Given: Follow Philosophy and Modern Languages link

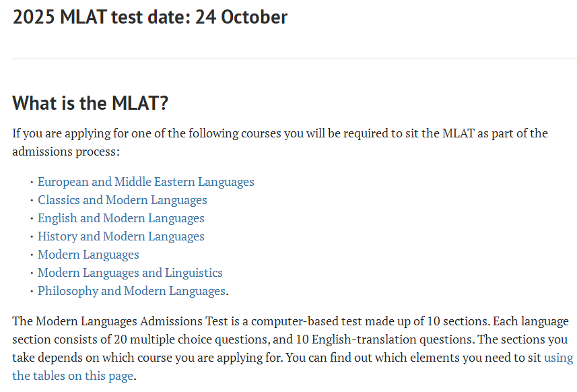Looking at the screenshot, I should pyautogui.click(x=131, y=291).
